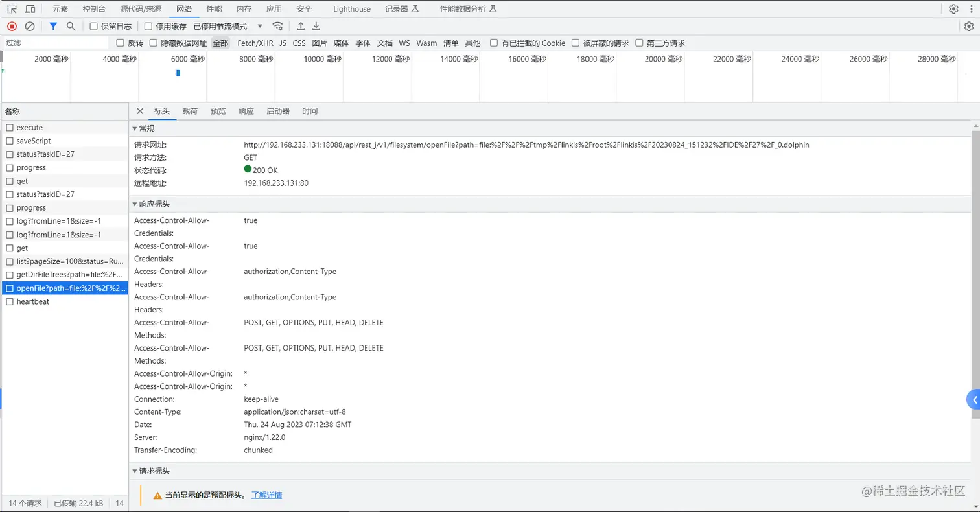Open DevTools settings gear in the top tab bar
The image size is (980, 512).
pos(953,9)
